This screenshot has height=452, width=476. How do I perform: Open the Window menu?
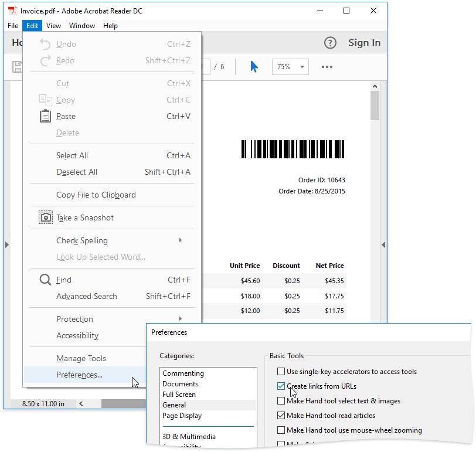[81, 26]
